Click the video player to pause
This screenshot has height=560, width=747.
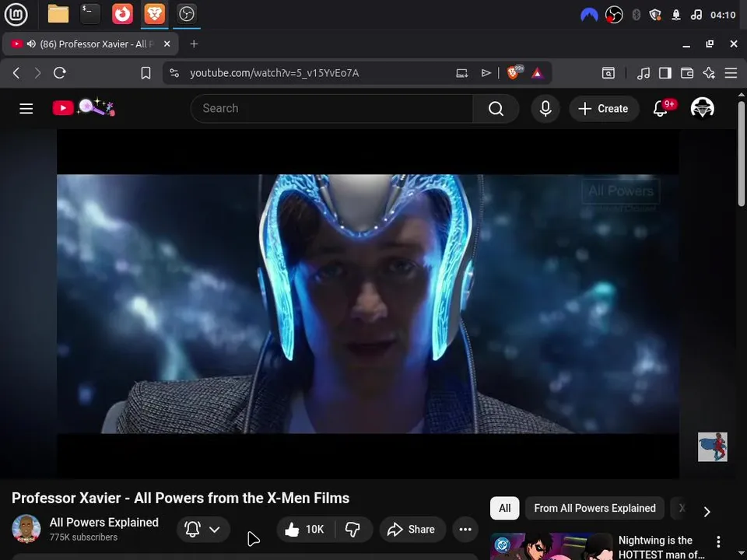coord(368,304)
